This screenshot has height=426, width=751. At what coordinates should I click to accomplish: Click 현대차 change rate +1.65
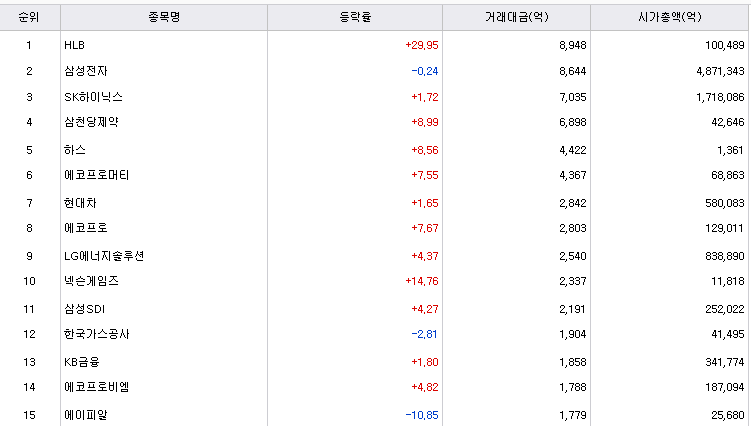(x=425, y=203)
